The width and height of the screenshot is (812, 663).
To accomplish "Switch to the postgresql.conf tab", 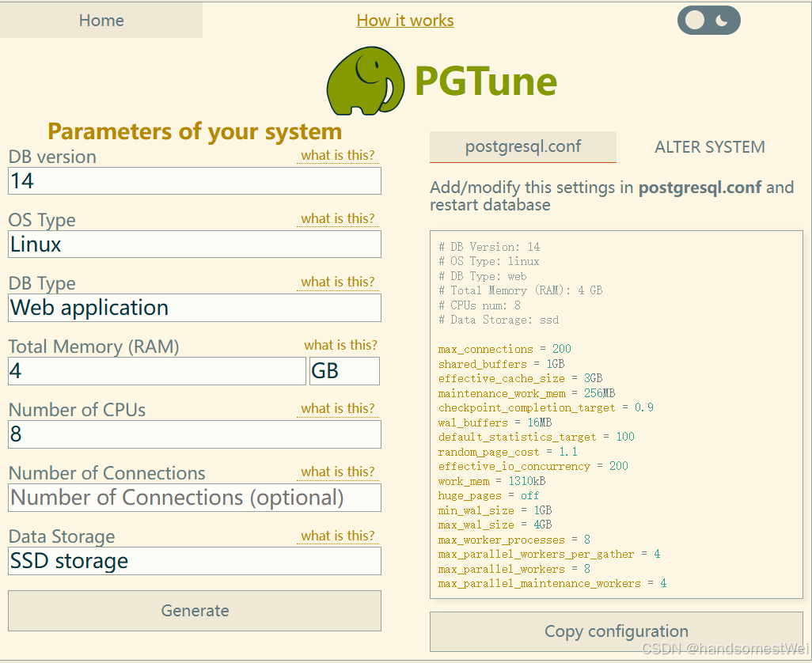I will 523,146.
